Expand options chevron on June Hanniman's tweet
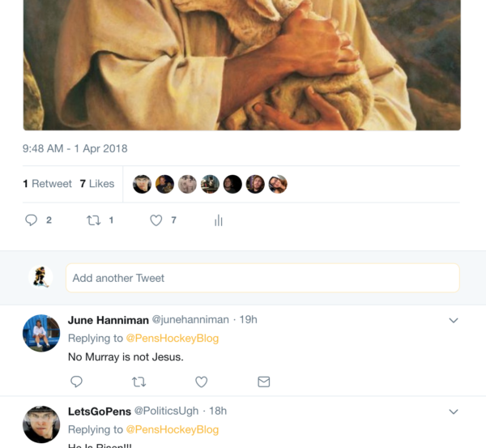 point(454,321)
